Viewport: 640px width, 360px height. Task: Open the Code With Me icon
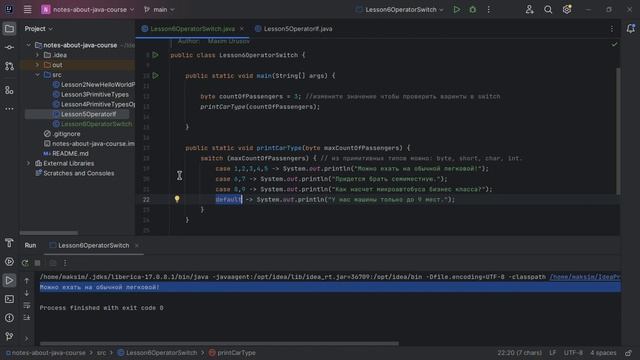(529, 9)
